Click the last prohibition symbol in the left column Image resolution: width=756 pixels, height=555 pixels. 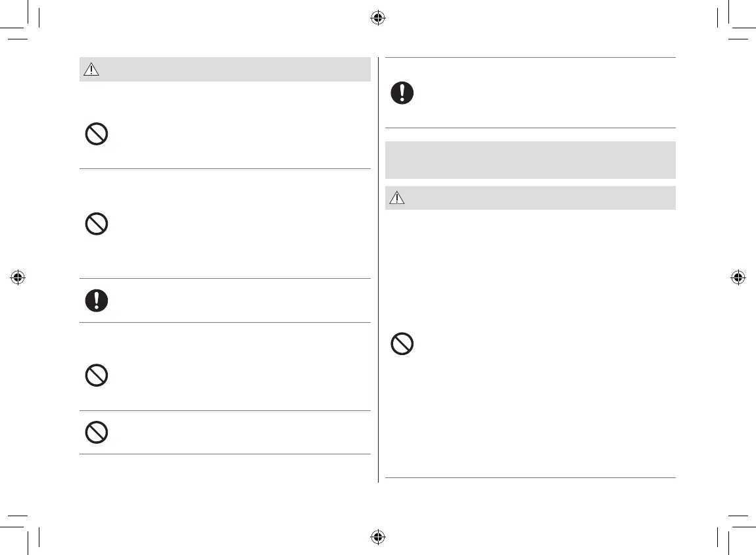point(97,431)
